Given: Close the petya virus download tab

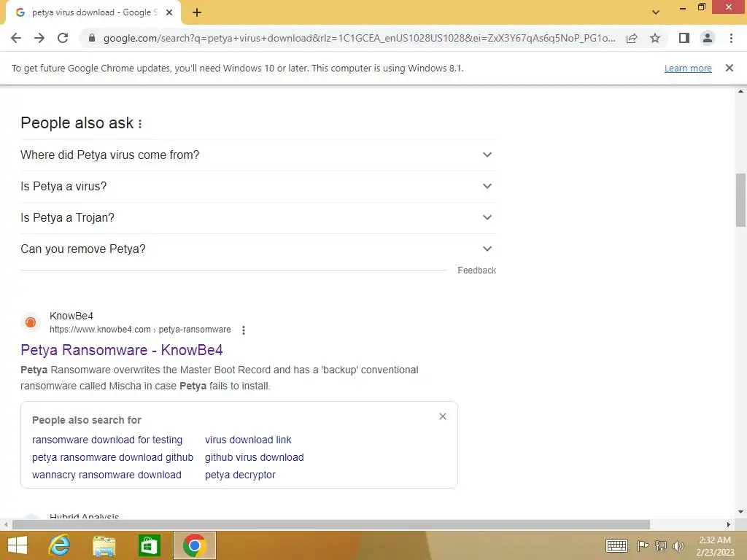Looking at the screenshot, I should coord(169,12).
